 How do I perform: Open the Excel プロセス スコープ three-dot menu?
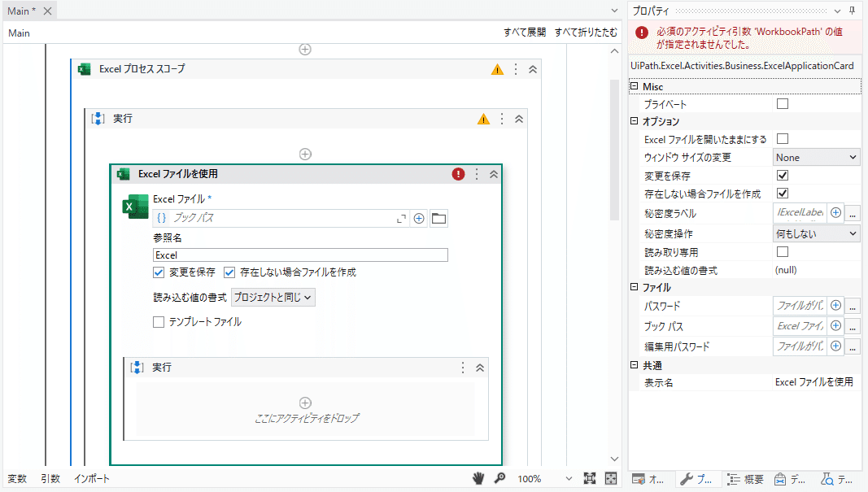(516, 69)
